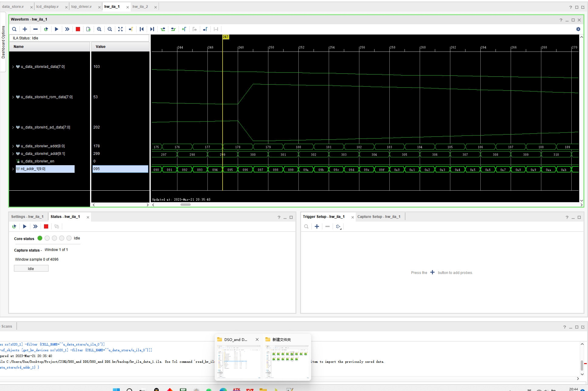This screenshot has width=588, height=391.
Task: Open waveform settings with the gear icon
Action: click(578, 29)
